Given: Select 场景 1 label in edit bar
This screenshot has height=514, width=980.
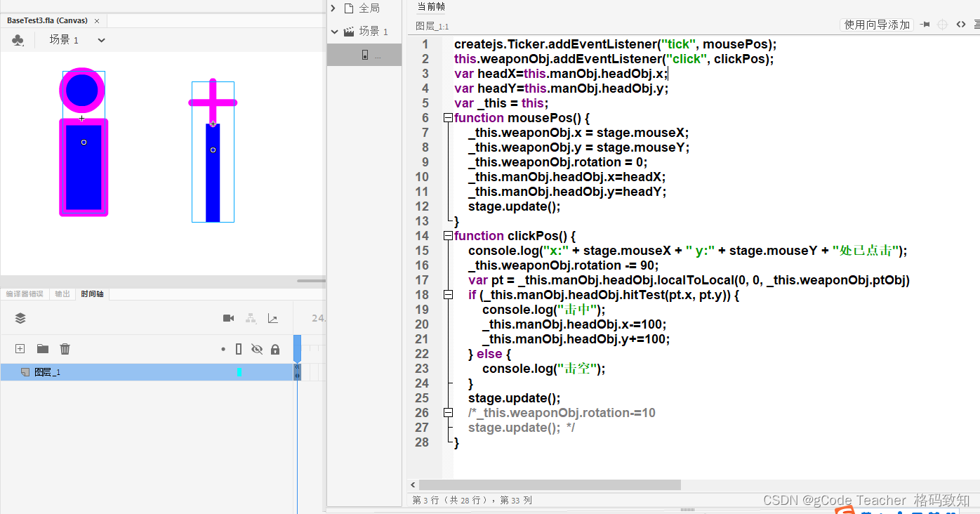Looking at the screenshot, I should pyautogui.click(x=64, y=40).
